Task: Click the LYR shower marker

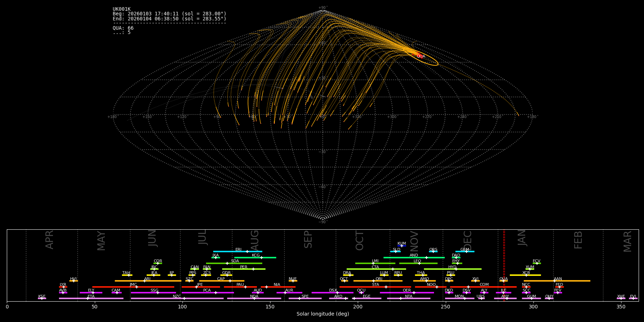Action: (63, 287)
